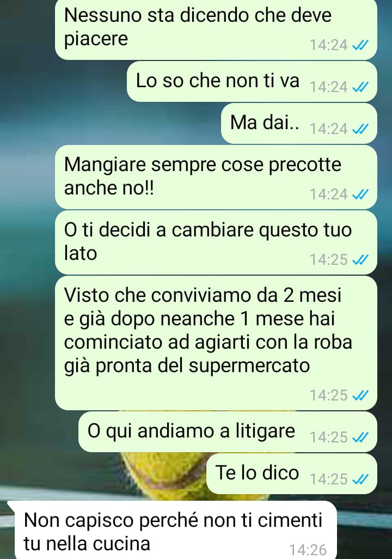Click read ticks on 'Te lo dico' message
Screen dimensions: 392x559
360,479
